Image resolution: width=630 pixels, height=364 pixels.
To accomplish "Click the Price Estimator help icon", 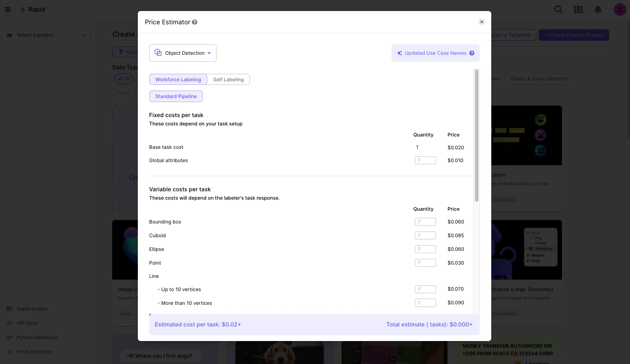I will pyautogui.click(x=195, y=22).
